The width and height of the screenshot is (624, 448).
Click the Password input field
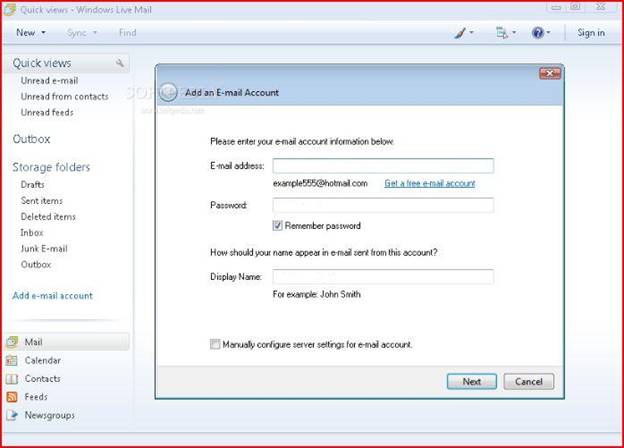[x=383, y=205]
